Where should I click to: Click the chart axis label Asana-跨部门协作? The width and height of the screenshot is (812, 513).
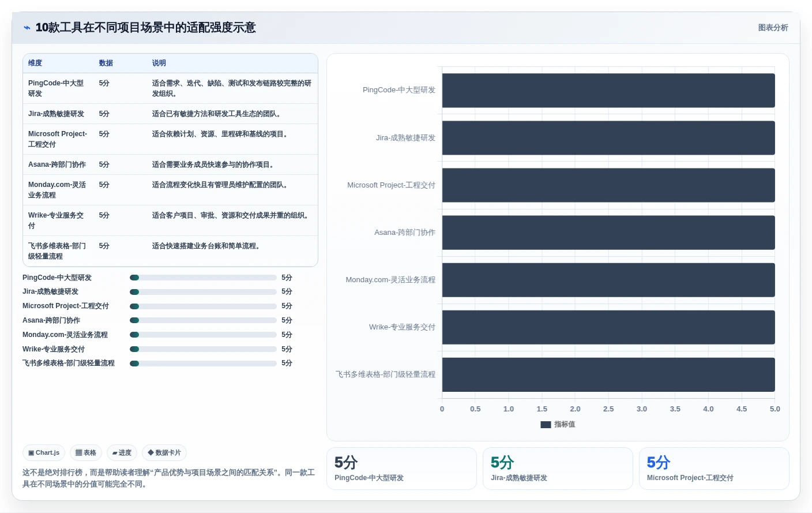(405, 233)
